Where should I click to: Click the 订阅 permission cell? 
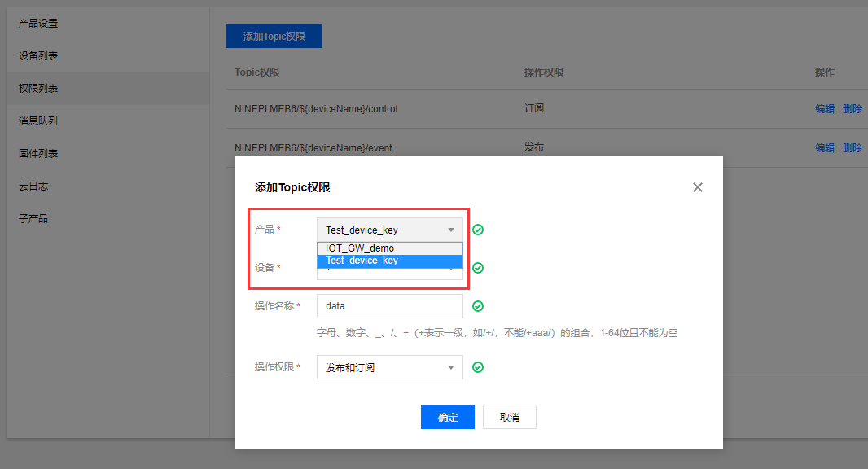click(533, 108)
